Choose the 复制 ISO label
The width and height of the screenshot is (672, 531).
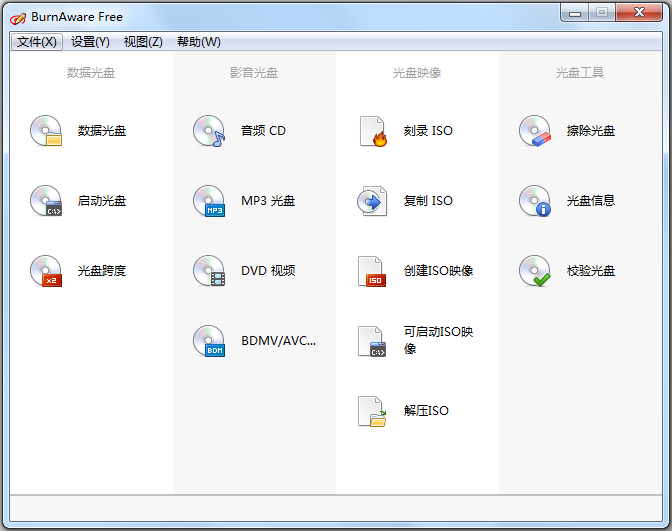[428, 201]
